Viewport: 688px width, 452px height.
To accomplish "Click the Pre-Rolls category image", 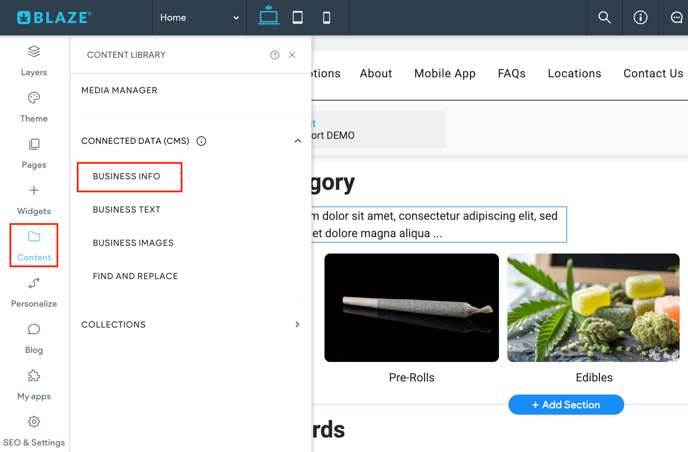I will tap(411, 307).
